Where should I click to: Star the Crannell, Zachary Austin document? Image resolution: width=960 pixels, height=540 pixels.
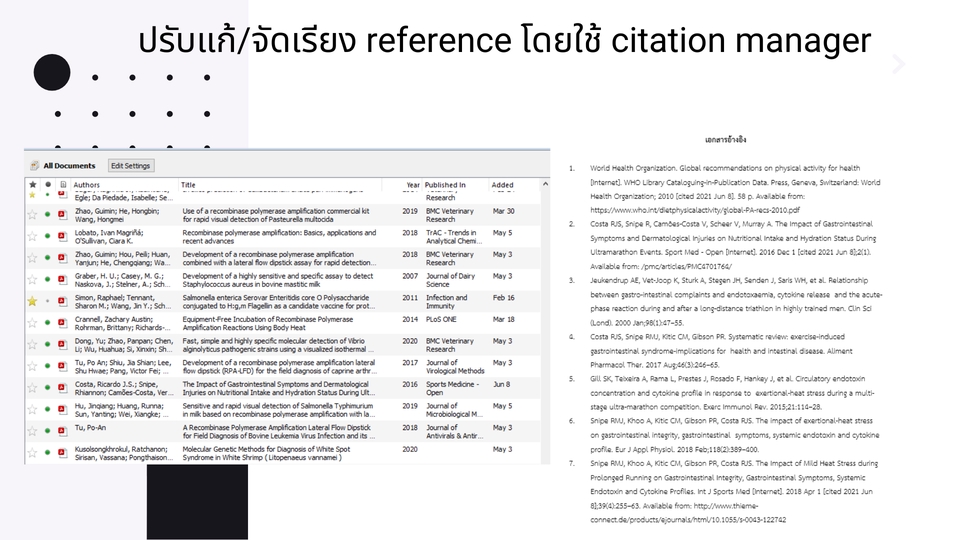click(x=32, y=323)
